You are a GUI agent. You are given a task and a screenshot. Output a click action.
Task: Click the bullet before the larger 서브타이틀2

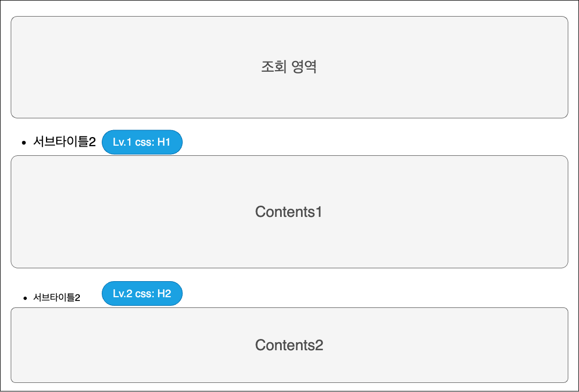[x=24, y=142]
